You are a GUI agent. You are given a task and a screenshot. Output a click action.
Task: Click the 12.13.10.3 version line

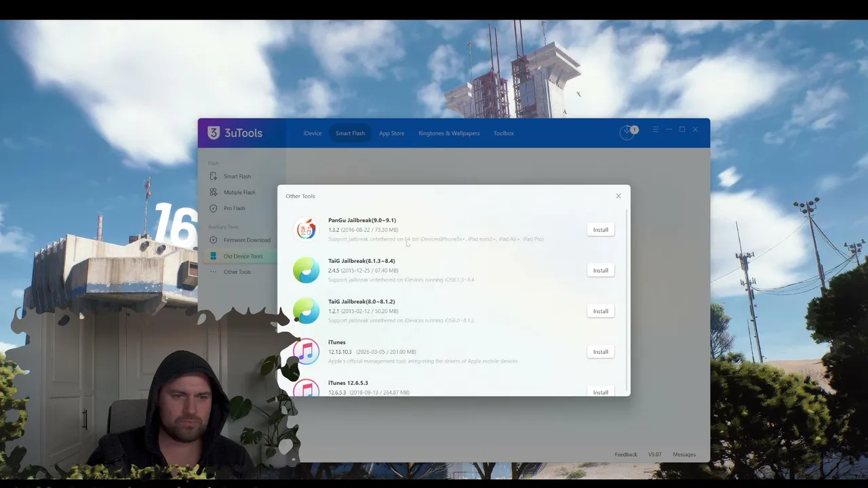click(372, 352)
